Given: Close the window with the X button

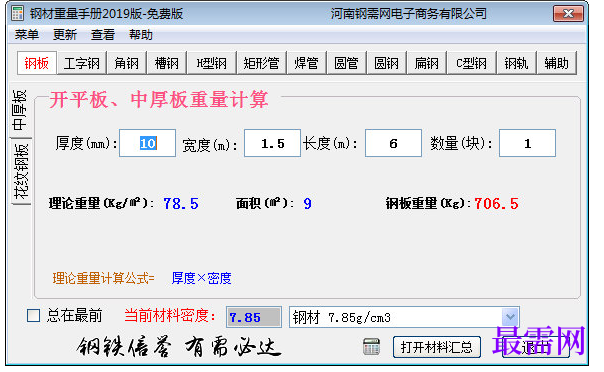Looking at the screenshot, I should point(568,13).
